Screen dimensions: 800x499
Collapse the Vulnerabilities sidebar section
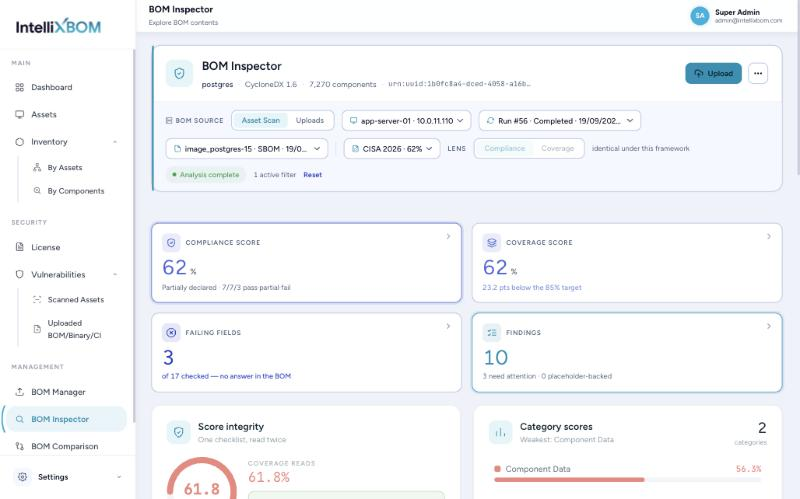tap(115, 275)
